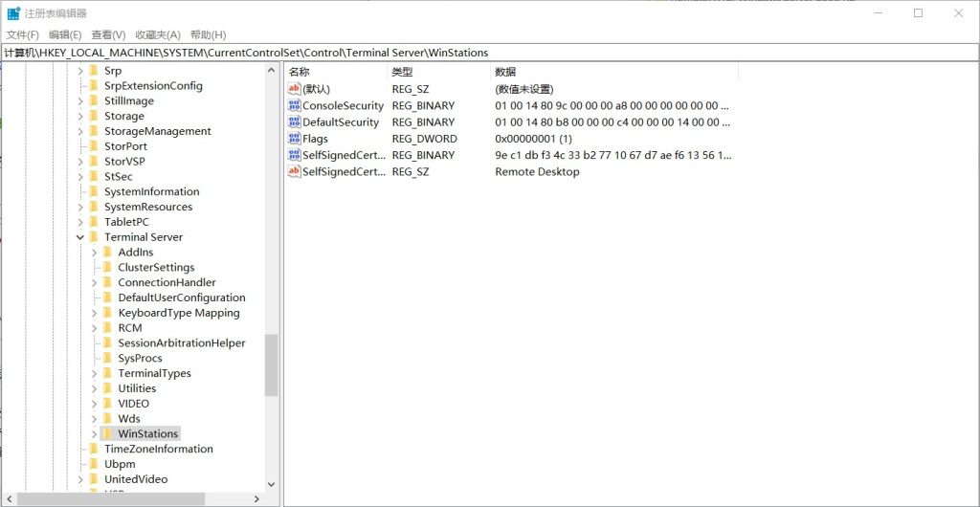Expand the Srp key
This screenshot has height=507, width=980.
(x=80, y=71)
